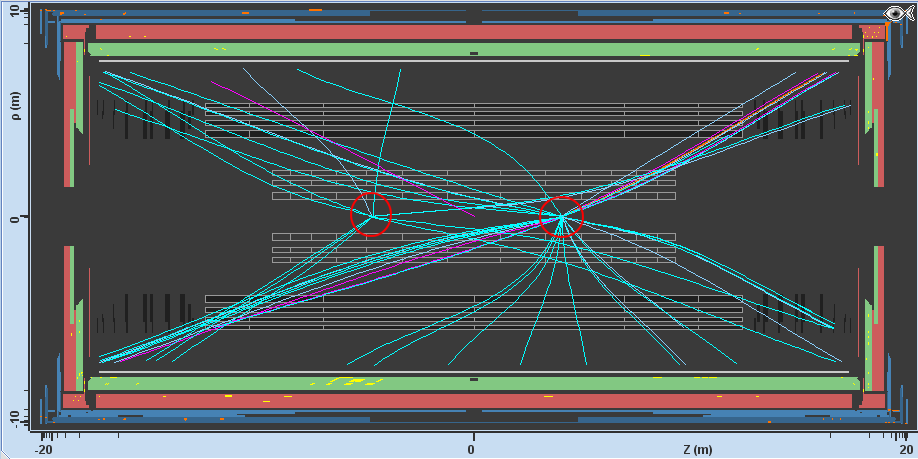
Task: Click the upper 10 label on ρ axis
Action: [13, 16]
